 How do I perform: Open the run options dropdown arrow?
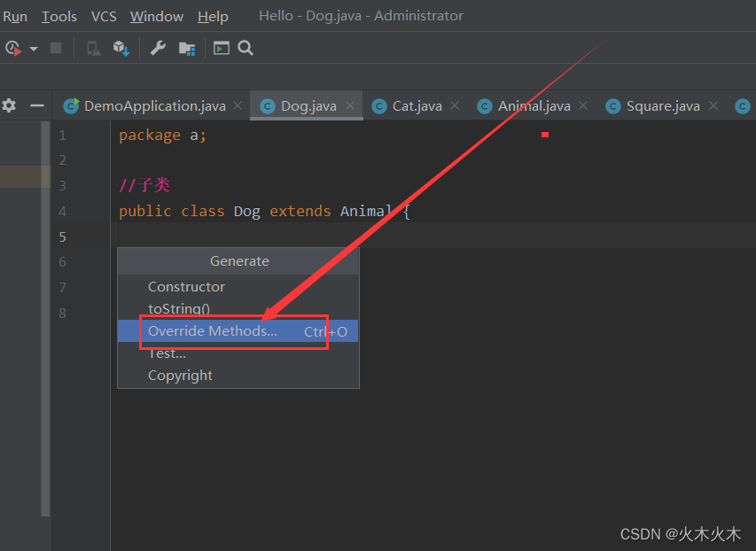[34, 49]
